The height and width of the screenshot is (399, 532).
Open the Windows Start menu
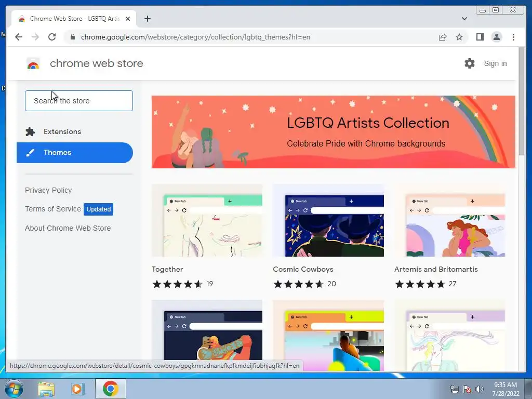[x=14, y=389]
